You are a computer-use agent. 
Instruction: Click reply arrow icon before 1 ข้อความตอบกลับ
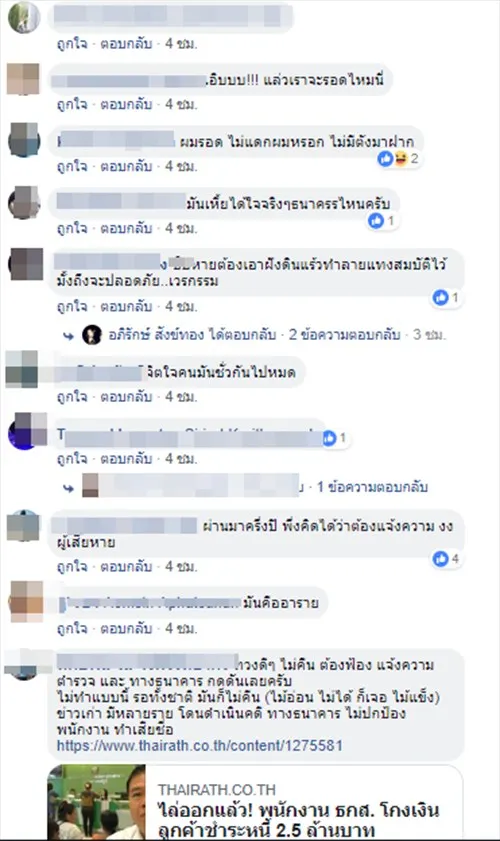click(68, 488)
